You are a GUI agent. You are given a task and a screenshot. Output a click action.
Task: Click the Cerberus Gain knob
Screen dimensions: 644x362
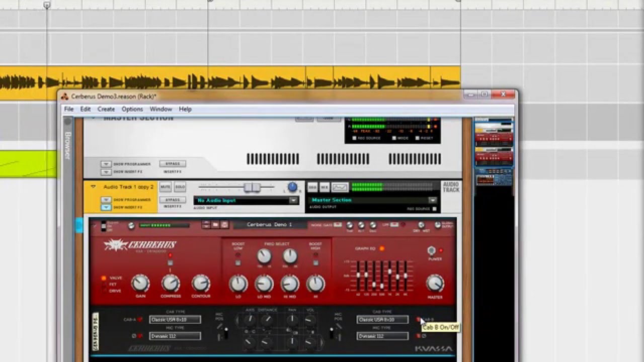click(140, 284)
